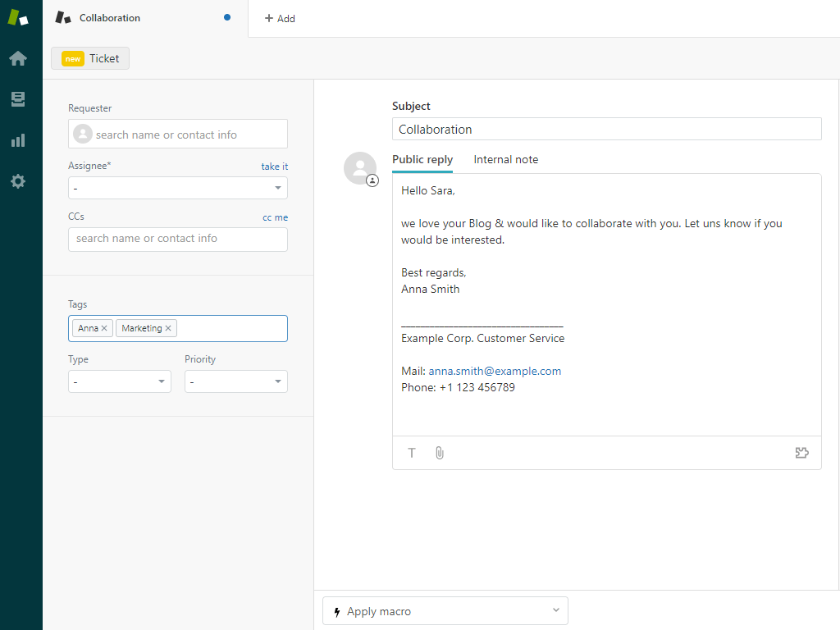This screenshot has height=630, width=840.
Task: Select the Collaboration ticket tab
Action: (110, 18)
